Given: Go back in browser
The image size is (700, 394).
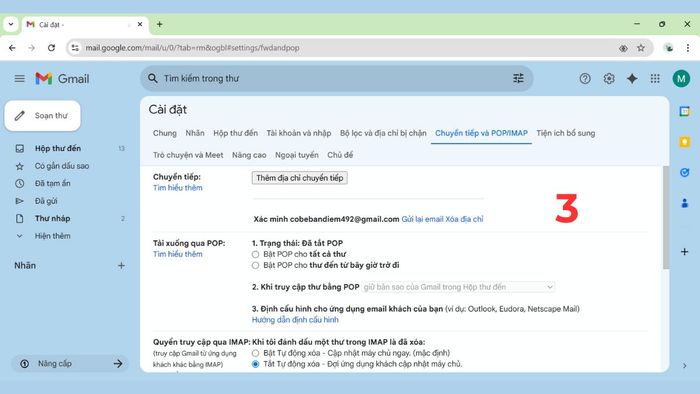Looking at the screenshot, I should [12, 48].
